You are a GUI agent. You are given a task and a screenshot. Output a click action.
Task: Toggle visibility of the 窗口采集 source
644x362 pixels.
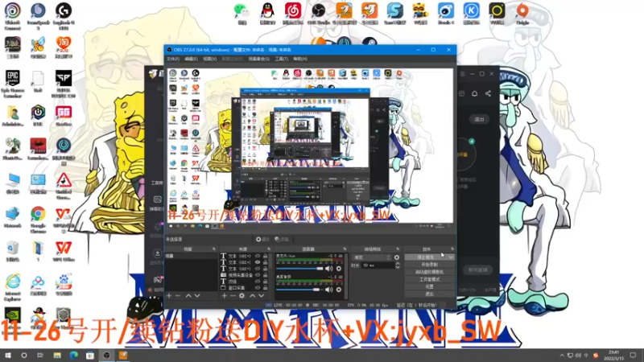(258, 288)
